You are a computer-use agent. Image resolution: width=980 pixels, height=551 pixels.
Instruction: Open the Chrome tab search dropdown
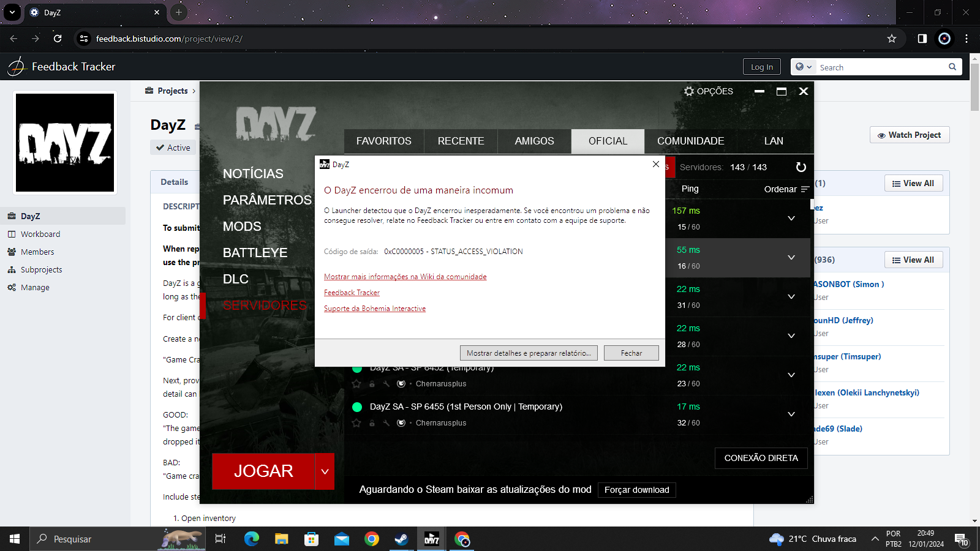(12, 12)
